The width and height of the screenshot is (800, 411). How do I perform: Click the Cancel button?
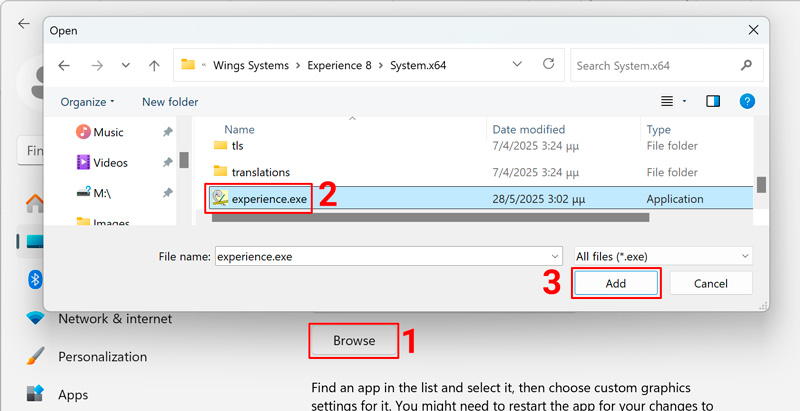coord(710,284)
